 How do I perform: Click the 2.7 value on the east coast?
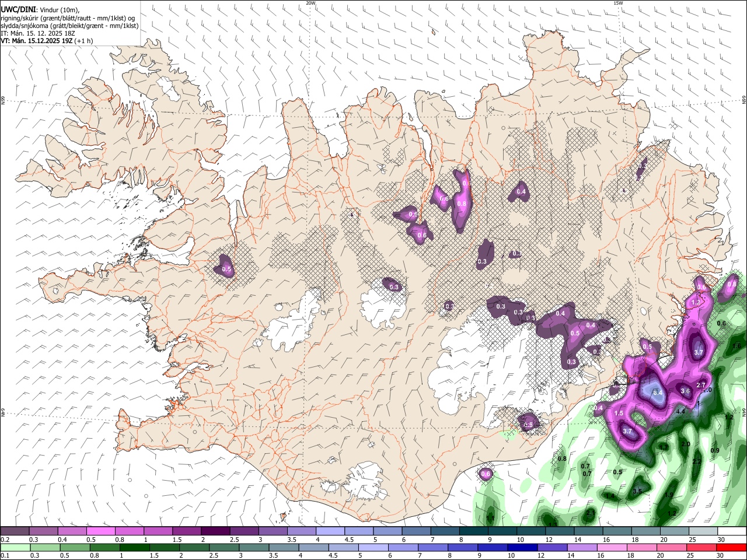(701, 385)
